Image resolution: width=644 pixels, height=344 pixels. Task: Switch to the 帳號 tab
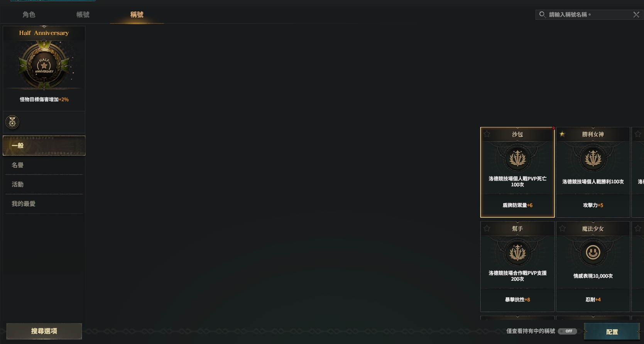83,15
